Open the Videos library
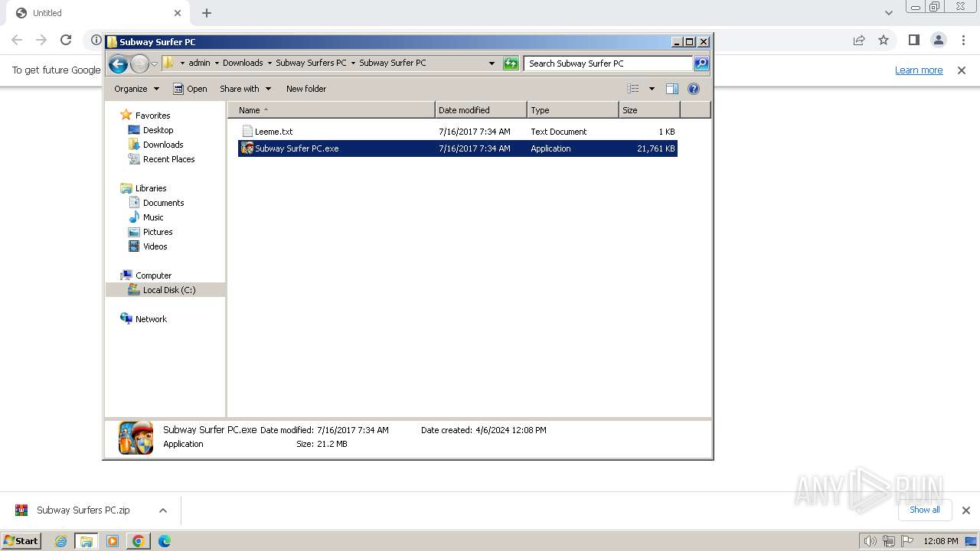 [155, 246]
